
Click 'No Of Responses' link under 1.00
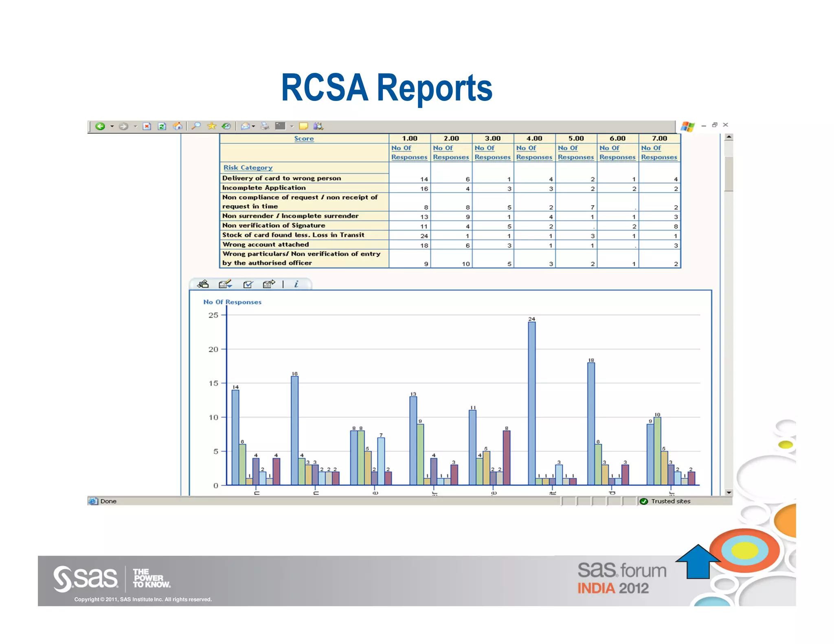[409, 153]
